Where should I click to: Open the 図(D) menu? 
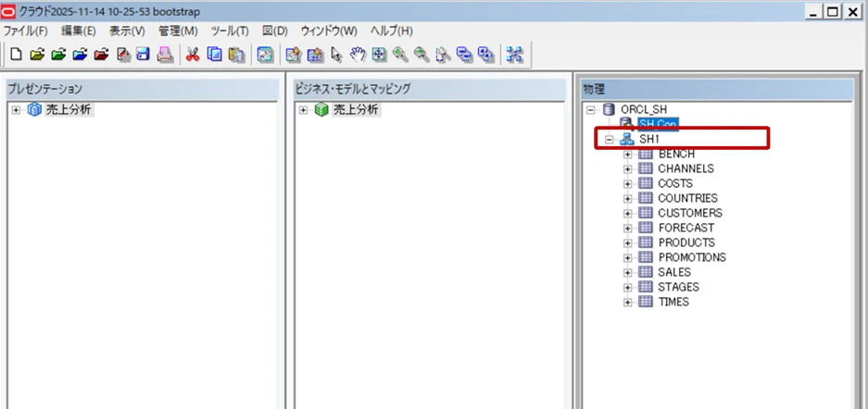pyautogui.click(x=275, y=31)
